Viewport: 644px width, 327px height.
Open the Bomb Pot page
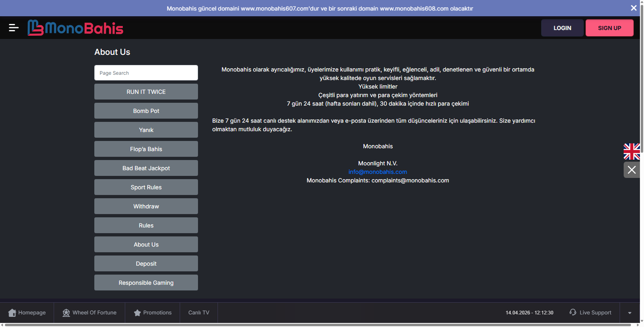tap(146, 111)
